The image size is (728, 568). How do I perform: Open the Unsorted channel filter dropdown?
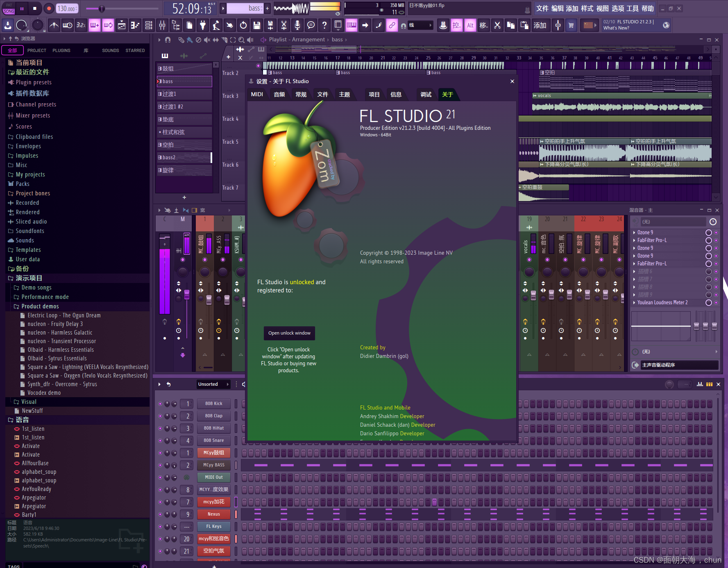[x=213, y=384]
